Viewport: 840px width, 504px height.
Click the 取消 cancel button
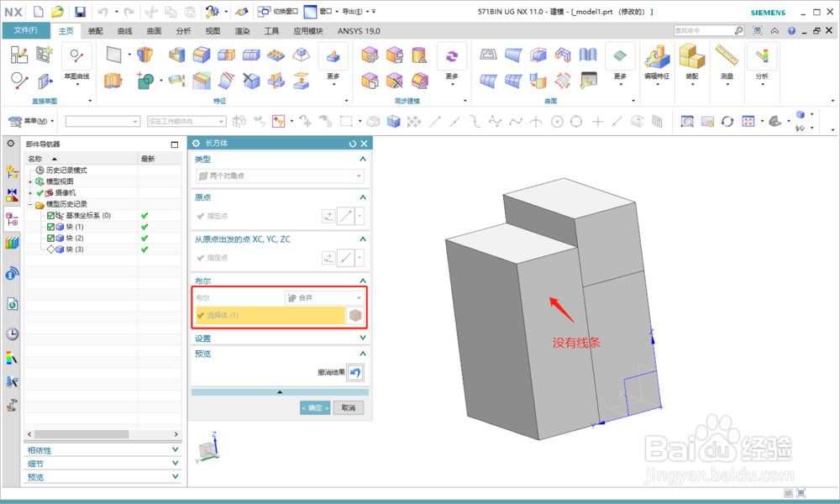349,407
